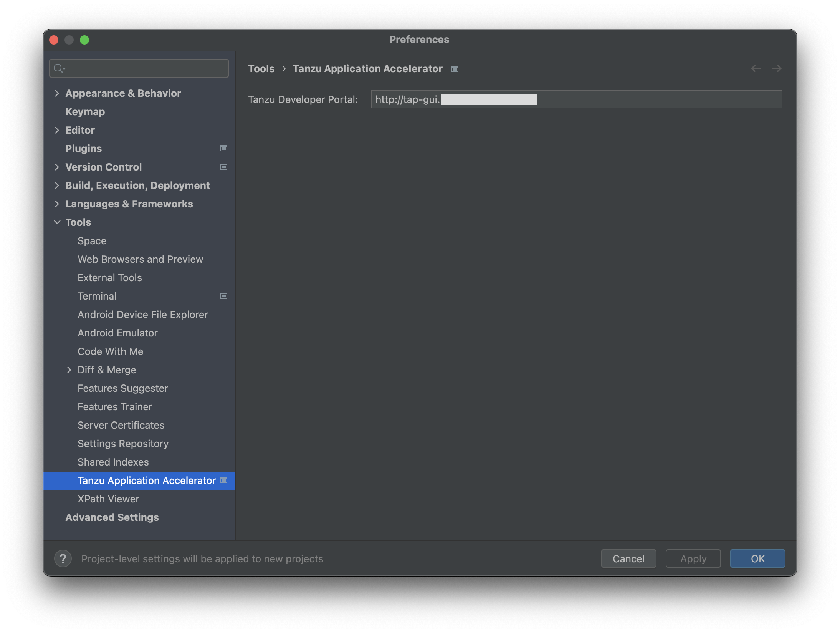Click the project-level icon in the breadcrumb header
840x633 pixels.
[455, 69]
